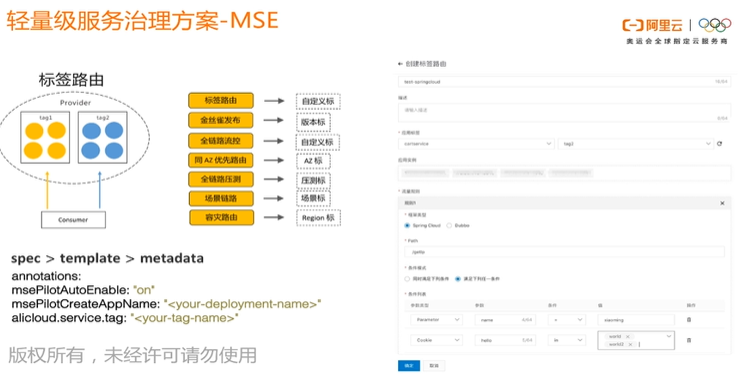The image size is (744, 374).
Task: Click the Consumer box in diagram
Action: pos(73,220)
